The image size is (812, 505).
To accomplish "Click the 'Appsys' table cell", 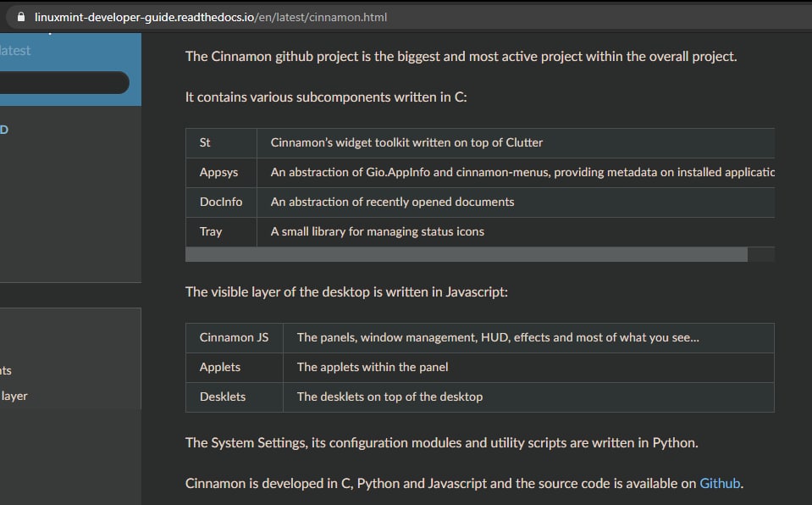I will (x=221, y=172).
